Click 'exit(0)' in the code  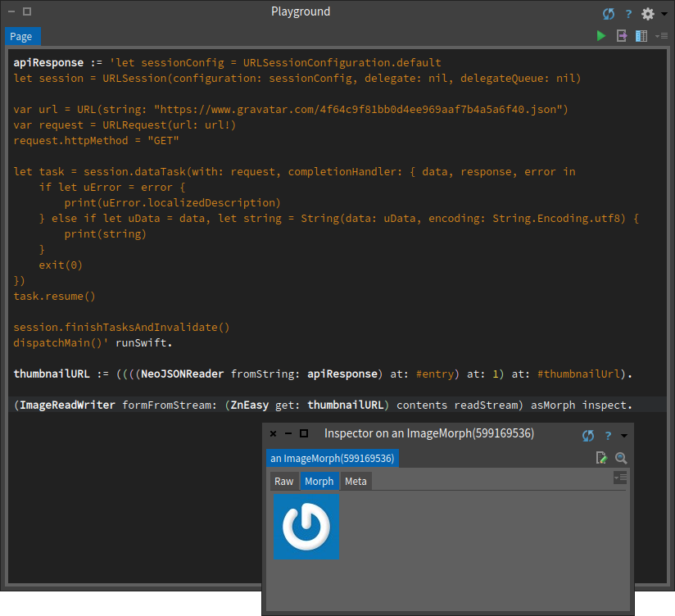tap(61, 265)
